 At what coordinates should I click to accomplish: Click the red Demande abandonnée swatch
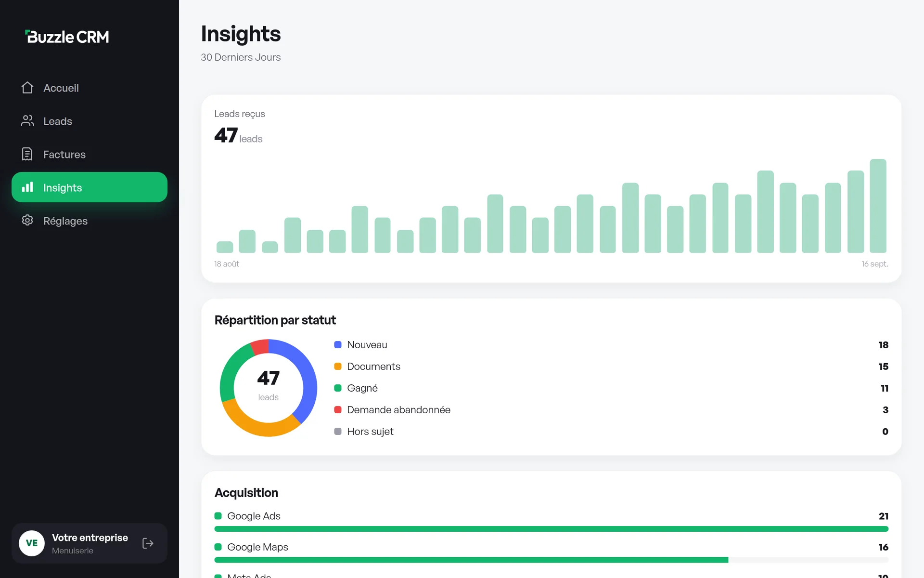[x=338, y=410]
